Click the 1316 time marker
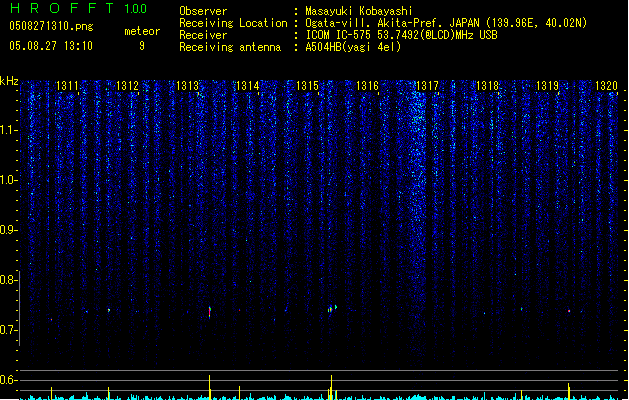The height and width of the screenshot is (400, 629). 367,86
